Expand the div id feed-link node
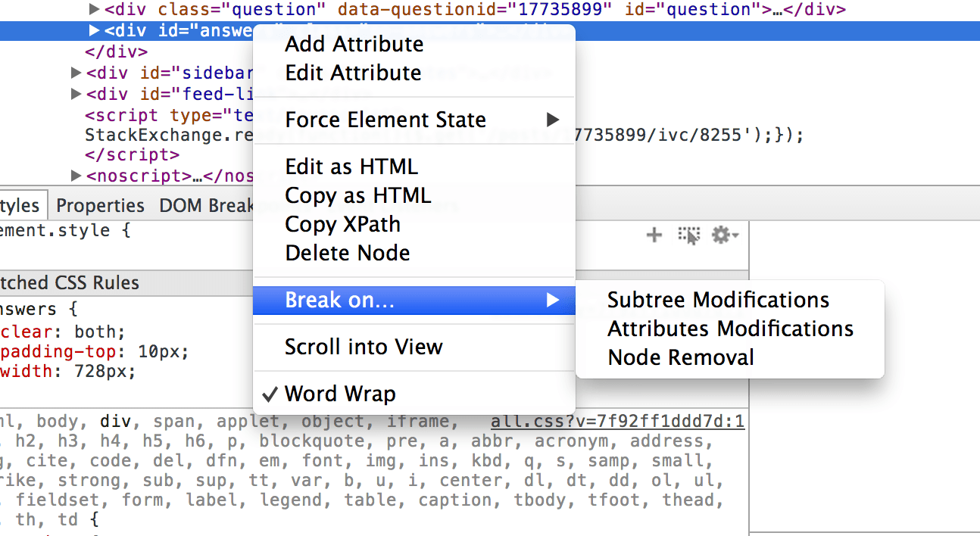980x536 pixels. point(76,94)
